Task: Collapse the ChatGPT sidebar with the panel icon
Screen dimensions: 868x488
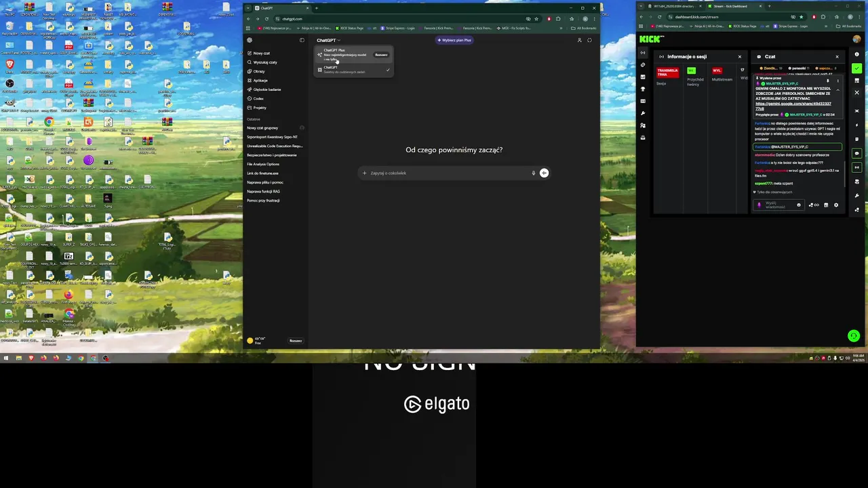Action: [x=302, y=40]
